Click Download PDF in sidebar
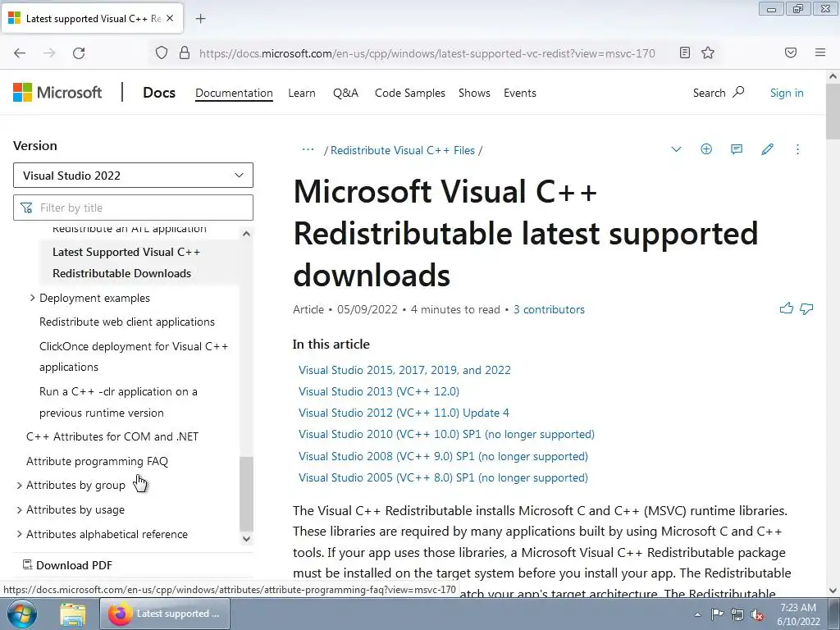This screenshot has height=630, width=840. 67,565
